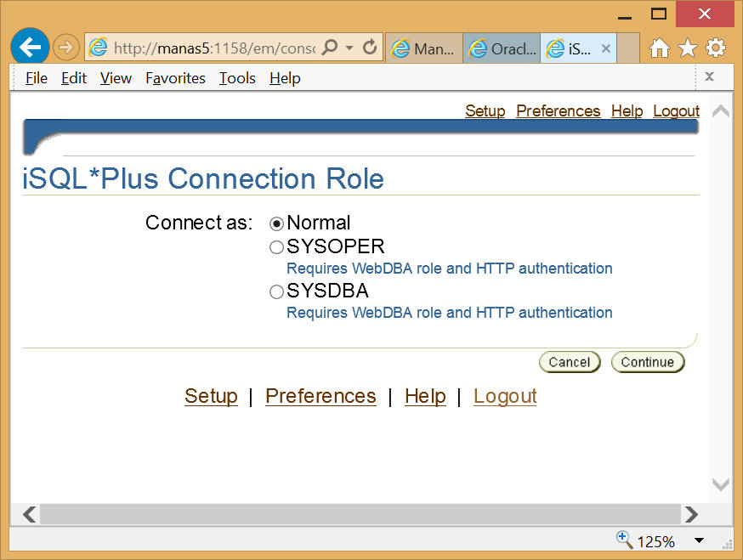Click the vertical scrollbar up arrow
The image size is (743, 560).
(x=721, y=111)
